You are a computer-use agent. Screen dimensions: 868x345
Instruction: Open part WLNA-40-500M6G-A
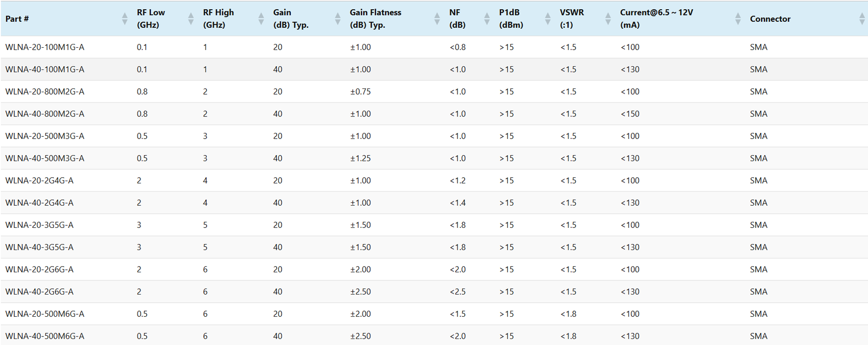(x=45, y=336)
